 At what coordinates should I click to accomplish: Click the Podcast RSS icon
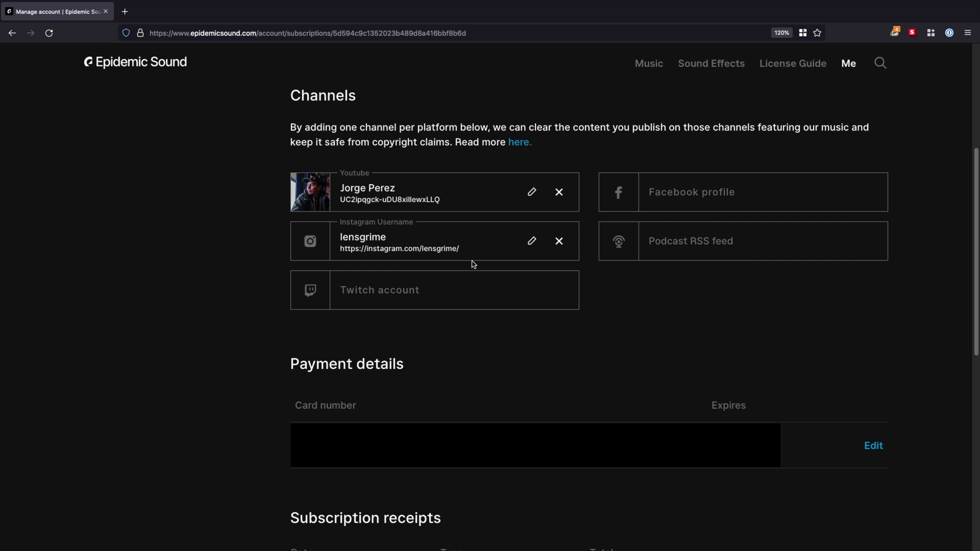[618, 241]
